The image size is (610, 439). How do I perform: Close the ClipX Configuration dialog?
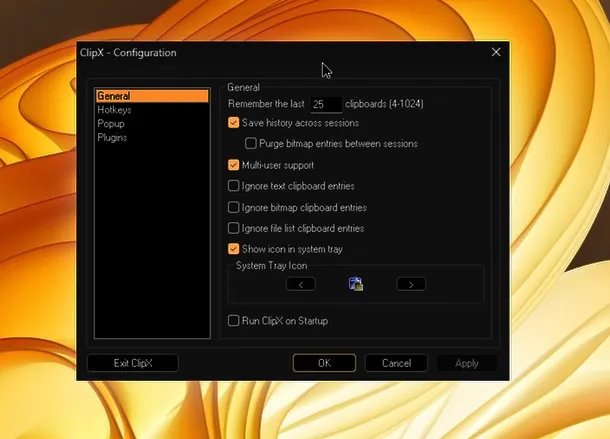pos(496,52)
